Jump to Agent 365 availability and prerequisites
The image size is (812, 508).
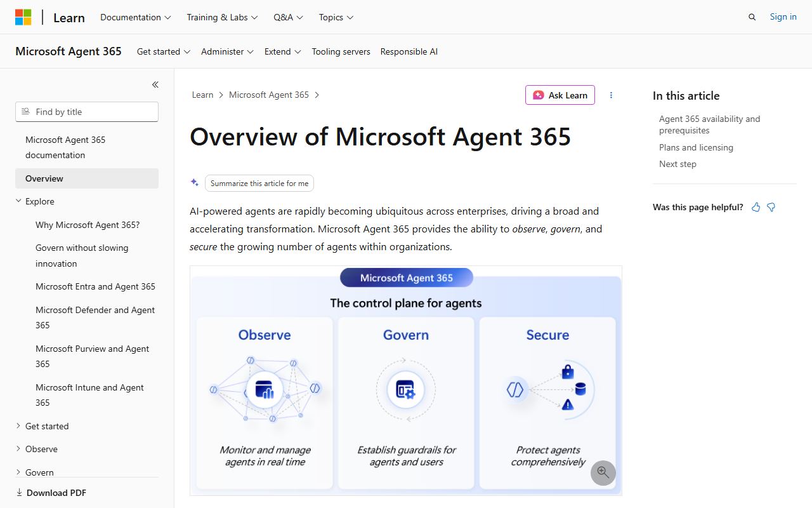pos(709,124)
